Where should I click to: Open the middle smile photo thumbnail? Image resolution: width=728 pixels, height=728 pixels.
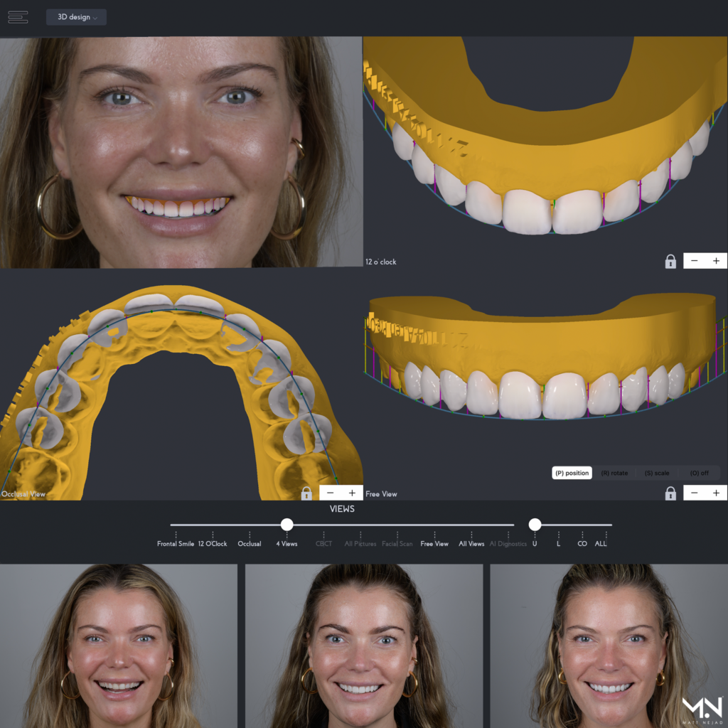(364, 645)
